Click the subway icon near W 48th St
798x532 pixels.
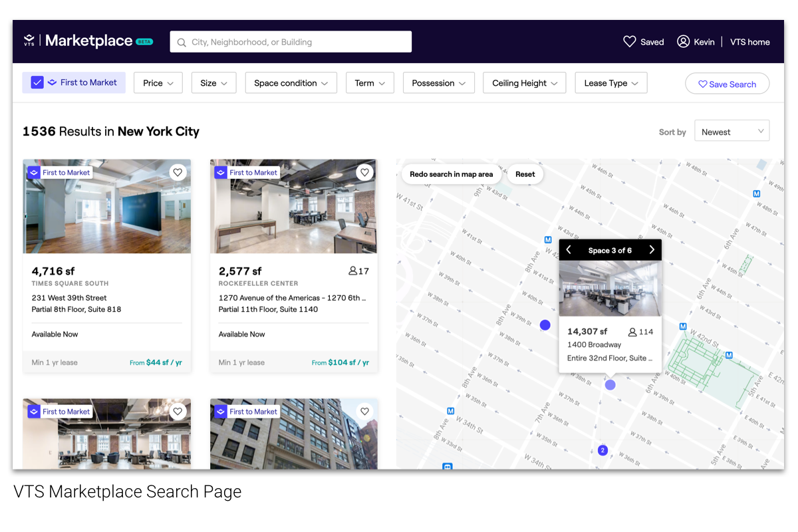(756, 194)
